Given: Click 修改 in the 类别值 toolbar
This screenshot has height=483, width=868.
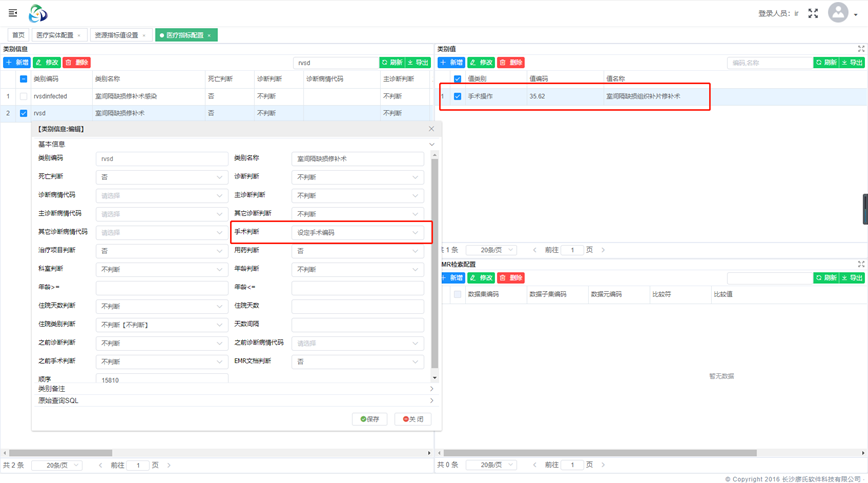Looking at the screenshot, I should click(481, 63).
